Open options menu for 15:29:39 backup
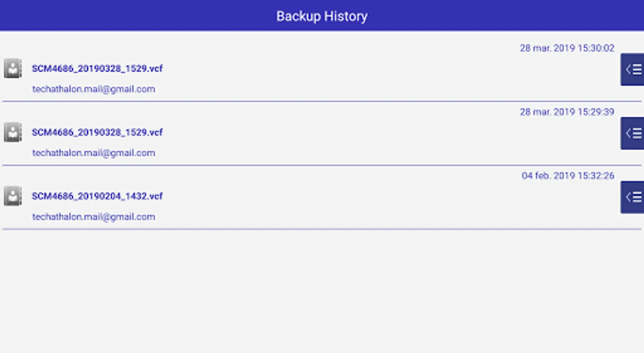The height and width of the screenshot is (353, 644). tap(633, 133)
